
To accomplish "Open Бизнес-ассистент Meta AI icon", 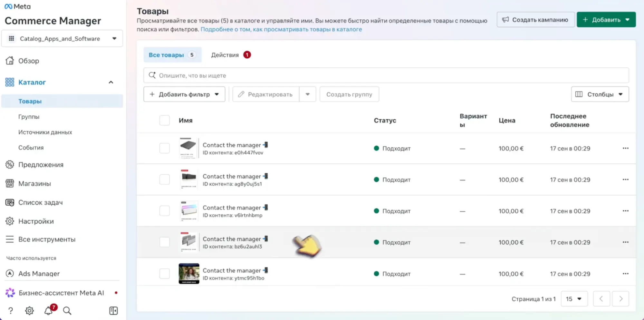I will [x=10, y=293].
